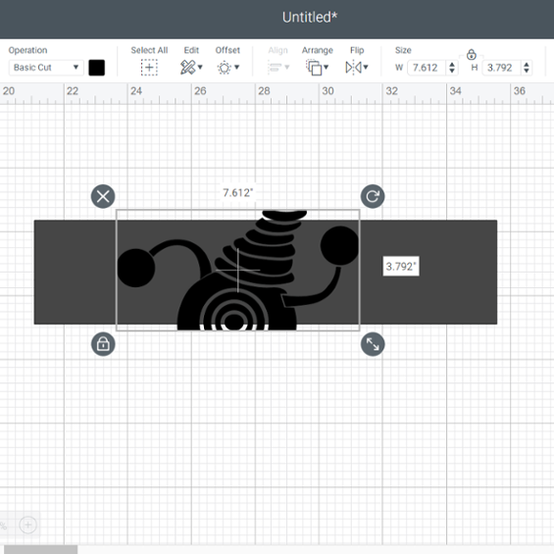Click the Offset tool icon
This screenshot has height=554, width=554.
click(x=224, y=67)
